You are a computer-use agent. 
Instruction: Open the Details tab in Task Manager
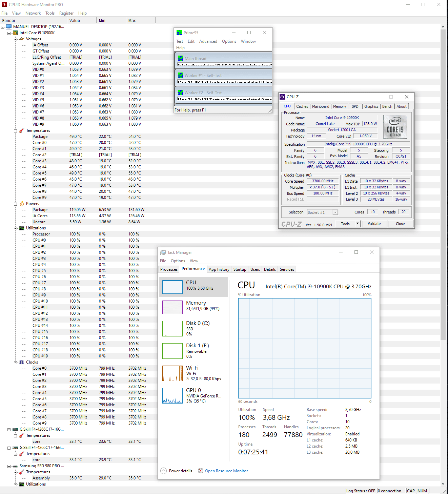tap(270, 269)
